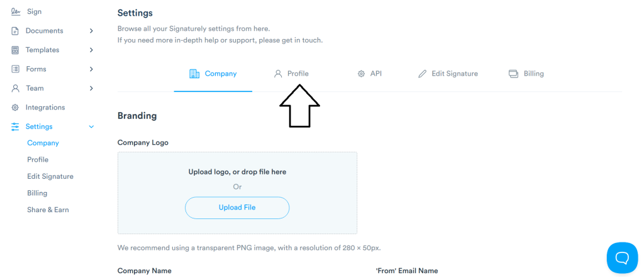Click the Billing card icon in tabs
This screenshot has width=644, height=277.
point(513,74)
